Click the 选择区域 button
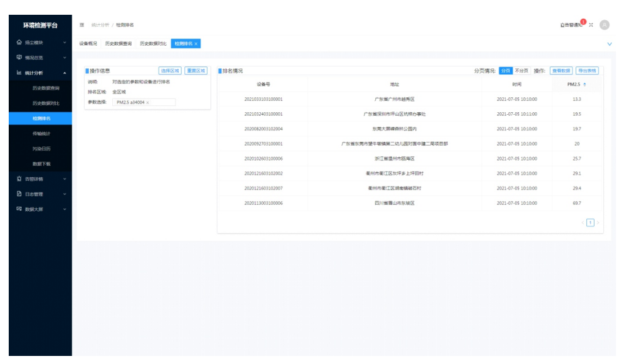 coord(169,71)
